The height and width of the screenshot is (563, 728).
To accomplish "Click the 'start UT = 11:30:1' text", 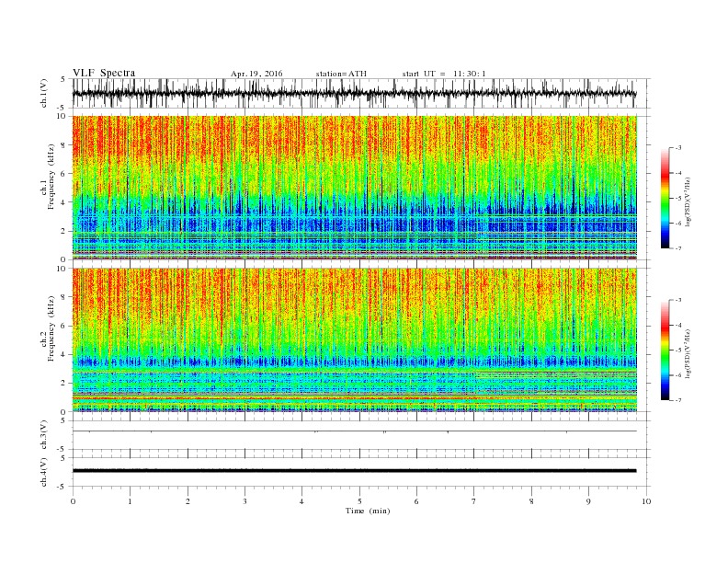I will coord(444,74).
